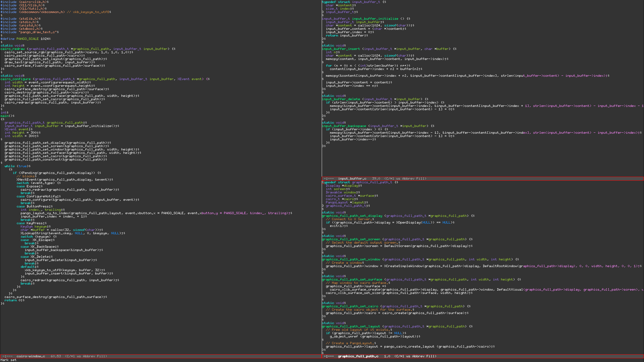Image resolution: width=644 pixels, height=362 pixels.
Task: Click the 'case XK_Escape:' line
Action: 38,240
